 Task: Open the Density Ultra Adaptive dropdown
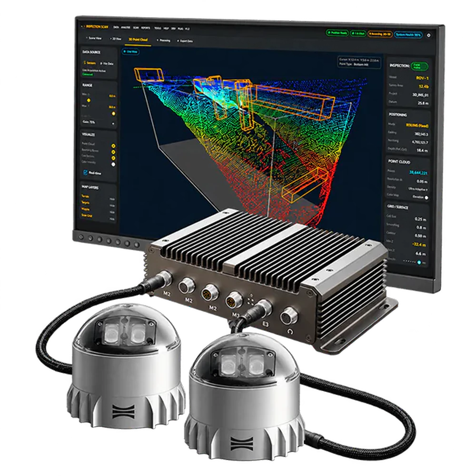[x=418, y=189]
